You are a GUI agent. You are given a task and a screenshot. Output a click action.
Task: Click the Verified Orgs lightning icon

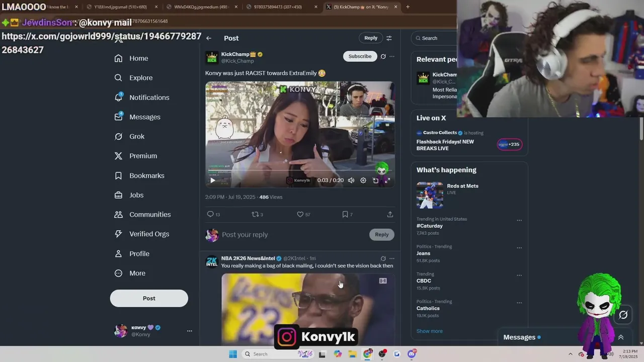[x=118, y=234]
